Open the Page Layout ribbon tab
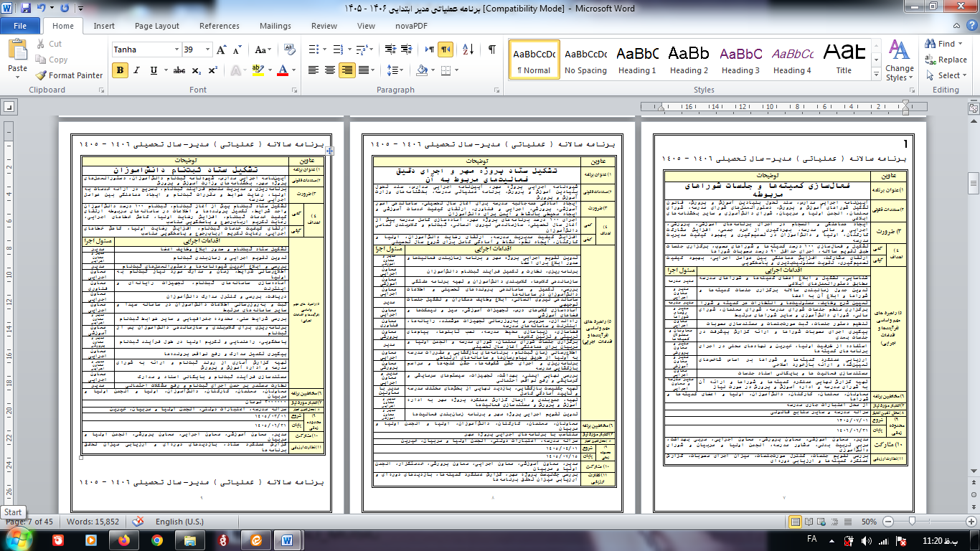Image resolution: width=980 pixels, height=551 pixels. click(157, 26)
